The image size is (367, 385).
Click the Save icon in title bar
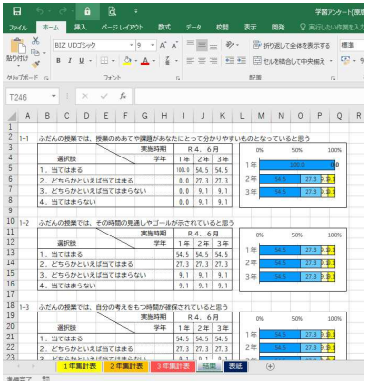(17, 12)
